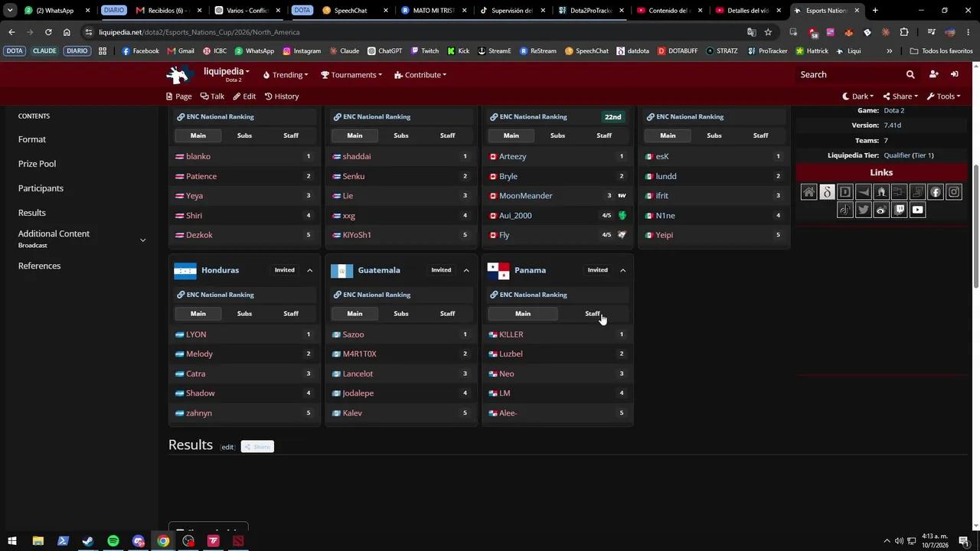Click the search magnifier icon
Screen dimensions: 980x551
point(910,74)
